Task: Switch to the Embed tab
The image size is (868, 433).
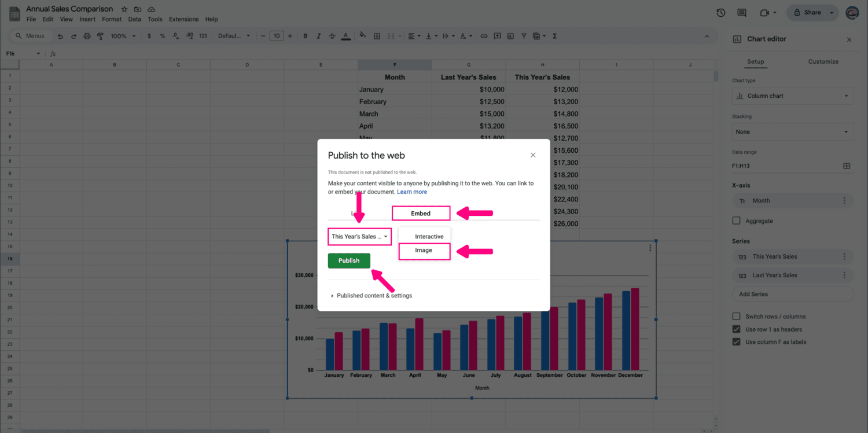Action: click(421, 214)
